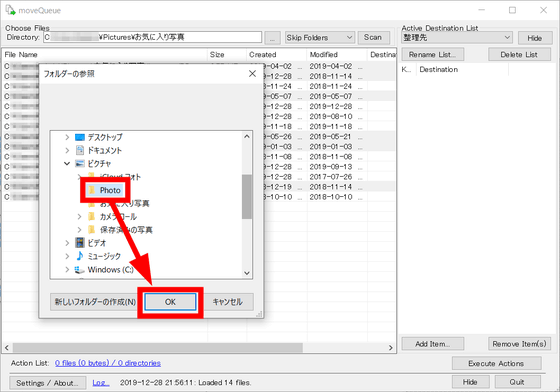The height and width of the screenshot is (392, 560).
Task: Open the Log... link
Action: pyautogui.click(x=101, y=383)
